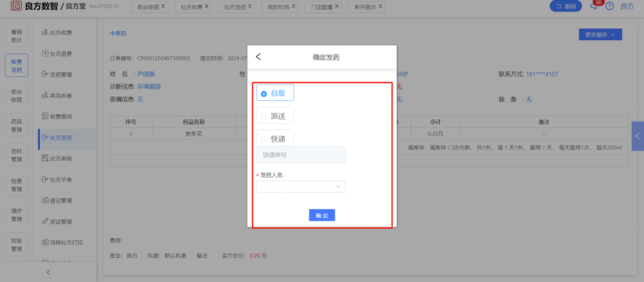The height and width of the screenshot is (282, 644).
Task: Click drug name cell 款冬花
Action: (x=194, y=134)
